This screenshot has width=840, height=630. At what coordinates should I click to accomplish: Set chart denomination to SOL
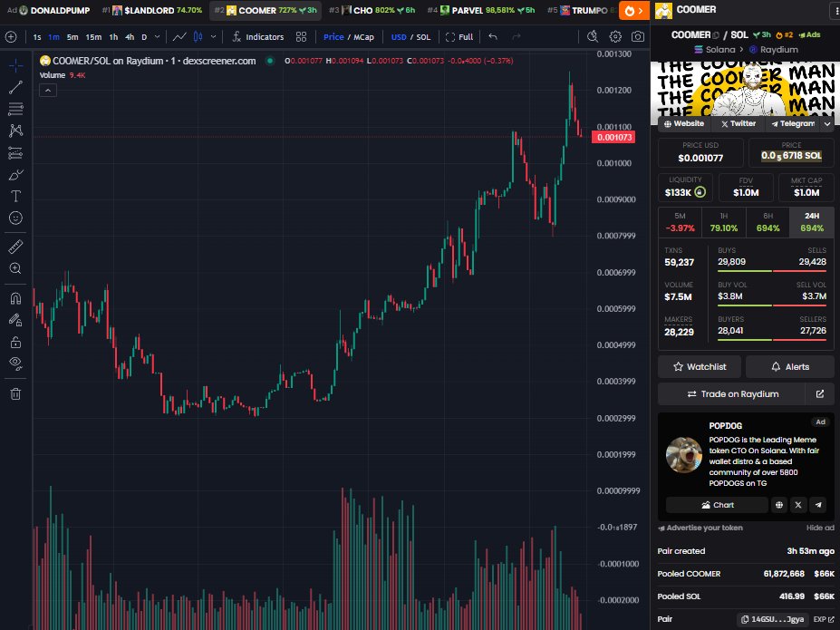(423, 37)
